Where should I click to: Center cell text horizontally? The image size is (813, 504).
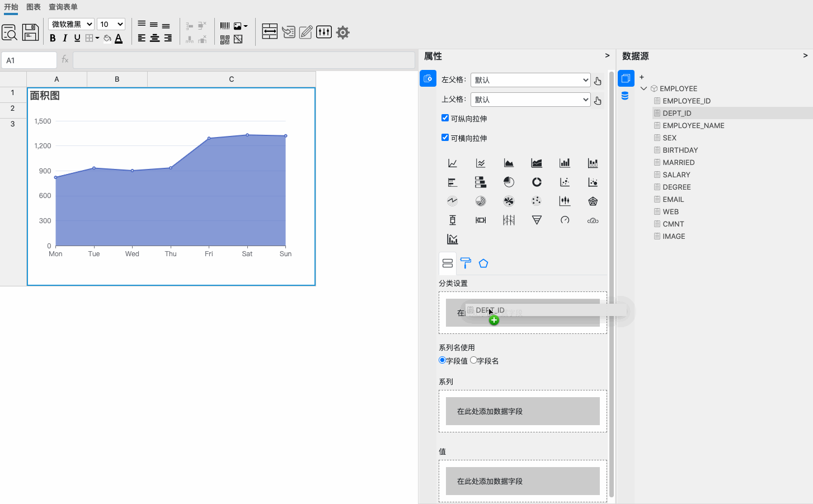pyautogui.click(x=154, y=38)
